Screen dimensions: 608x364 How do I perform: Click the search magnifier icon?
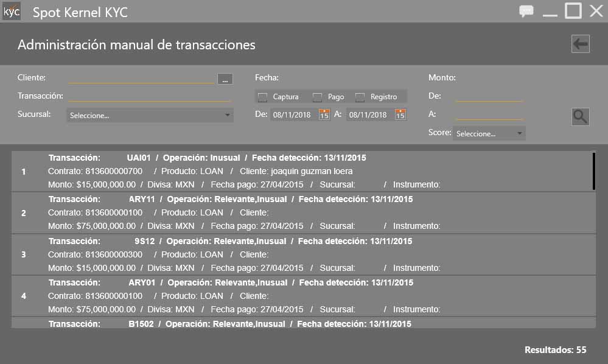click(580, 116)
